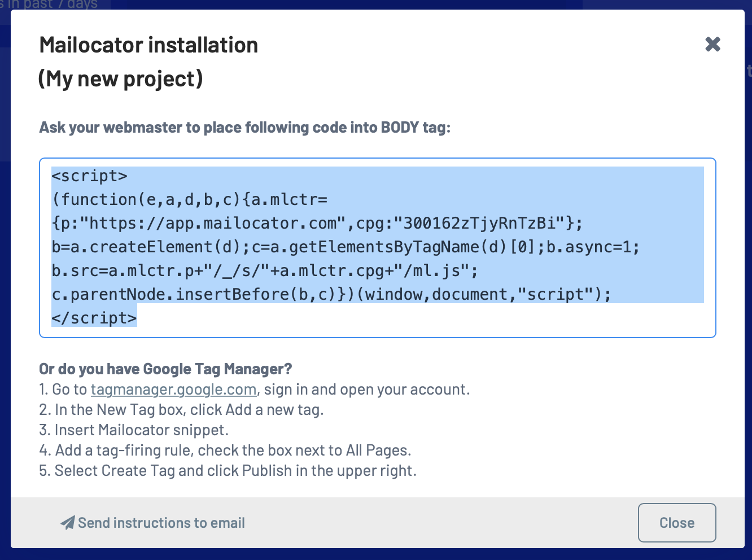
Task: Open the tagmanager.google.com link
Action: tap(174, 390)
